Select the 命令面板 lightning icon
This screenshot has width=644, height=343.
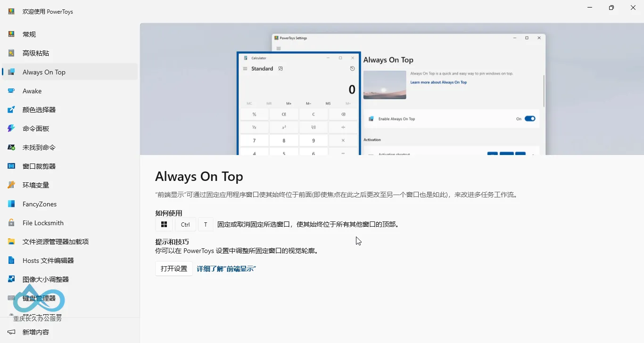pyautogui.click(x=11, y=129)
